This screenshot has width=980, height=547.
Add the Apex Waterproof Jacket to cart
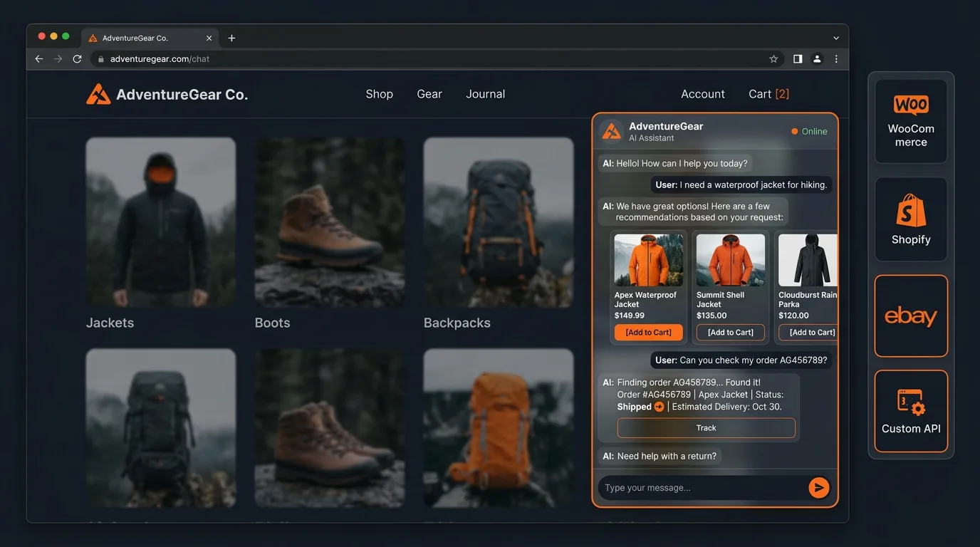coord(648,332)
